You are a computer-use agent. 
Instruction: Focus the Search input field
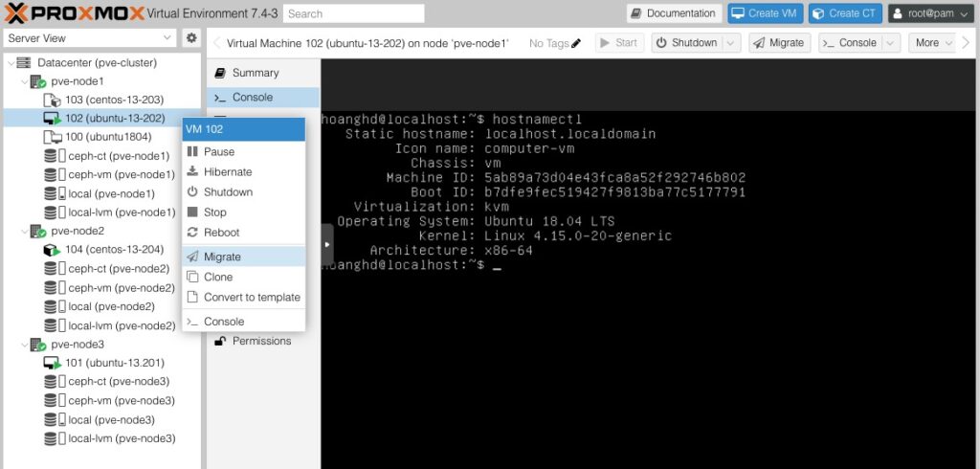click(354, 13)
